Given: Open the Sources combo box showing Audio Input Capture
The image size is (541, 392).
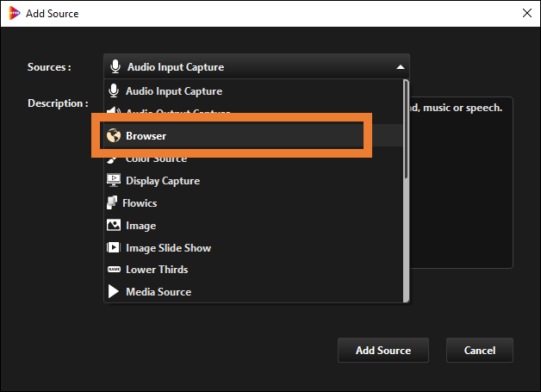Looking at the screenshot, I should (x=257, y=66).
